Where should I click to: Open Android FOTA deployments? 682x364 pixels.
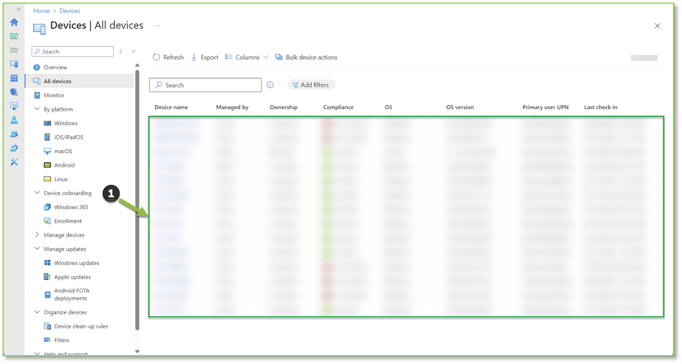tap(71, 294)
